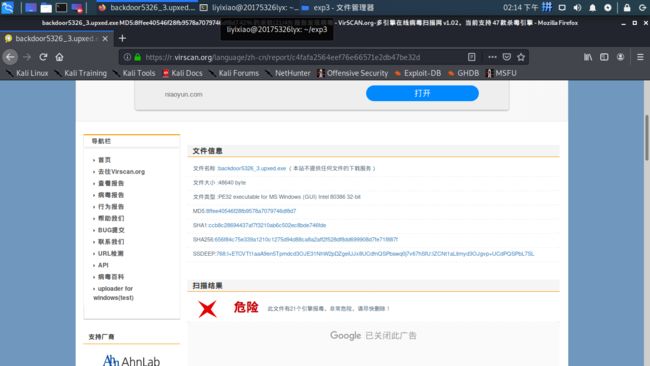
Task: Open the page actions three-dot menu
Action: pos(492,57)
